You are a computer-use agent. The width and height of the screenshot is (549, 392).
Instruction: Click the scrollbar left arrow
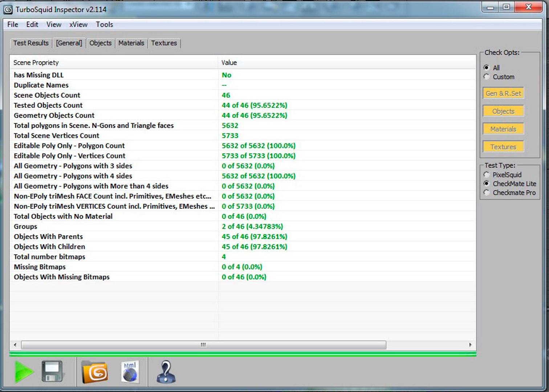coord(15,345)
